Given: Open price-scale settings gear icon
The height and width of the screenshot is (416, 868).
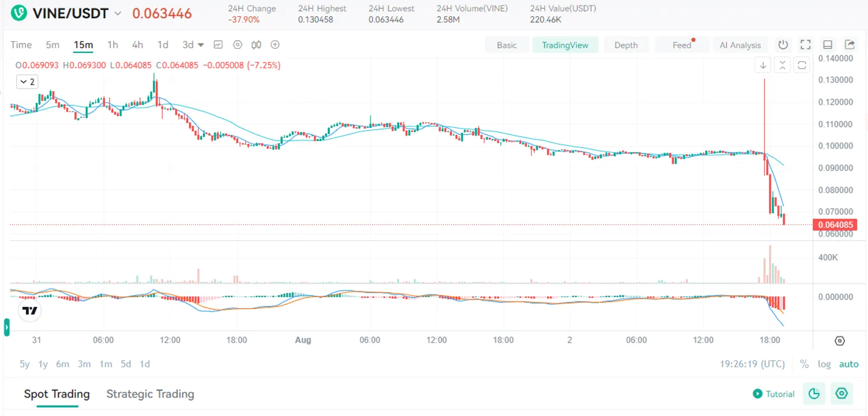Looking at the screenshot, I should pos(840,341).
